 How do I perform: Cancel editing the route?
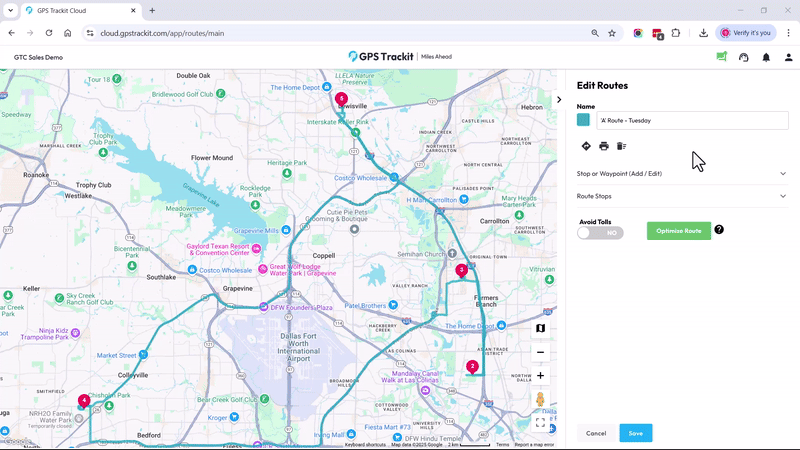(596, 433)
